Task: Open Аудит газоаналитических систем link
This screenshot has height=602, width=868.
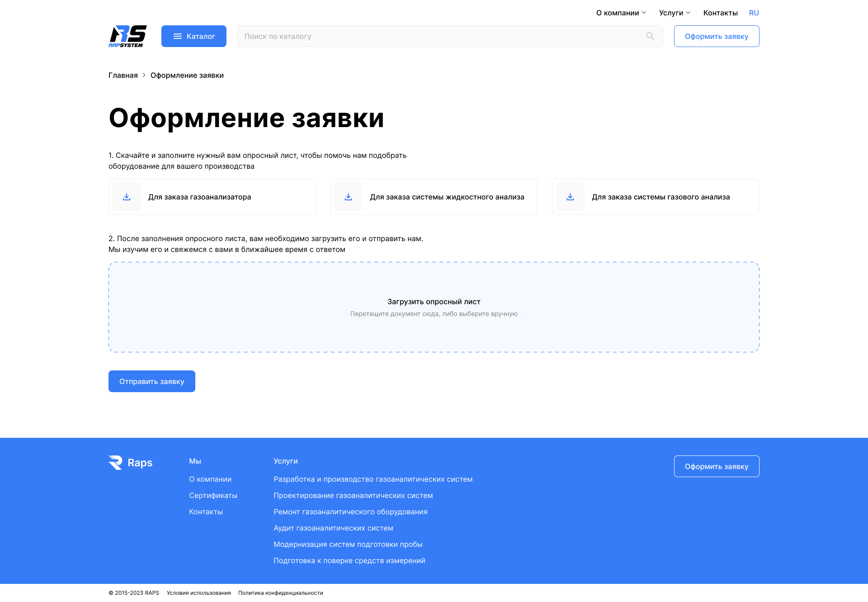Action: pyautogui.click(x=333, y=528)
